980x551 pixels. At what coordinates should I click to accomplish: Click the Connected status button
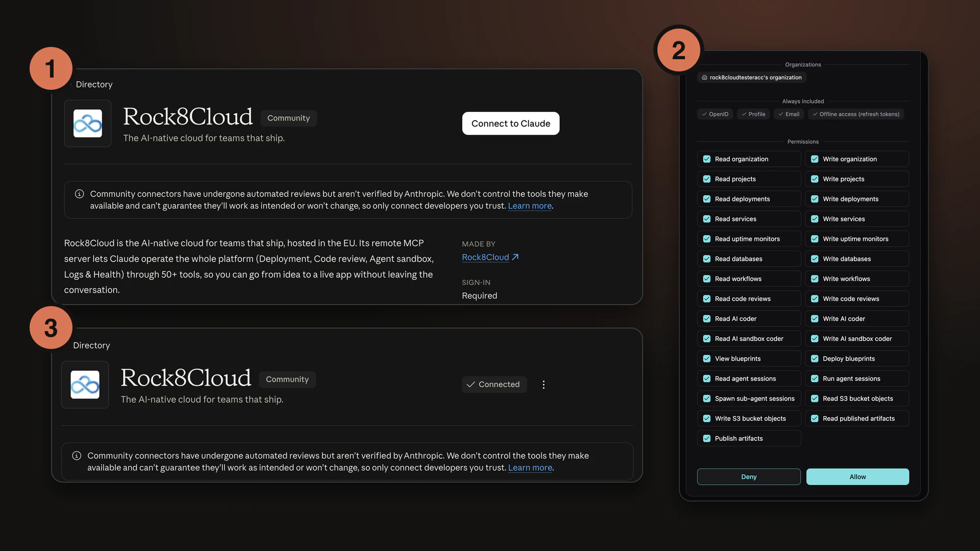coord(494,385)
